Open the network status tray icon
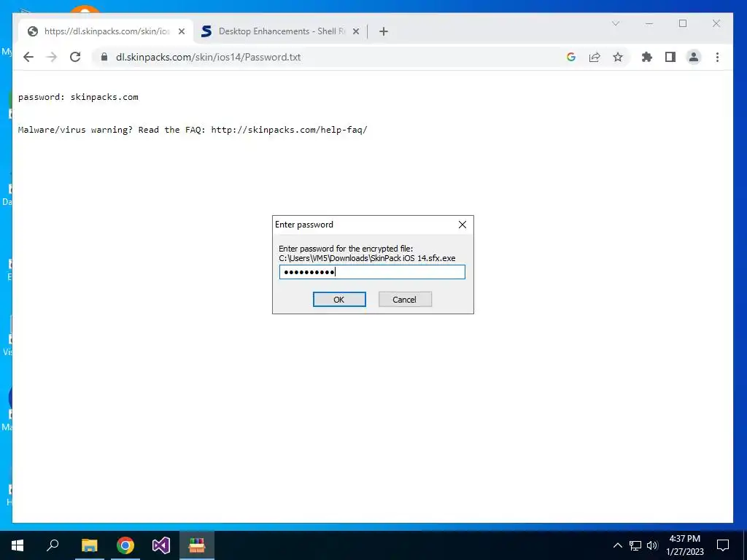The height and width of the screenshot is (560, 747). (x=635, y=545)
